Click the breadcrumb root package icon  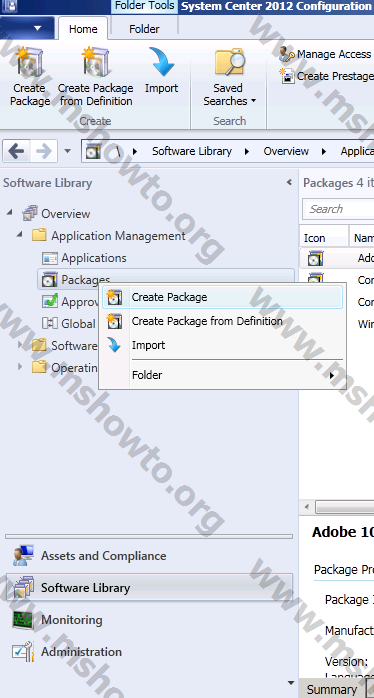[x=93, y=151]
